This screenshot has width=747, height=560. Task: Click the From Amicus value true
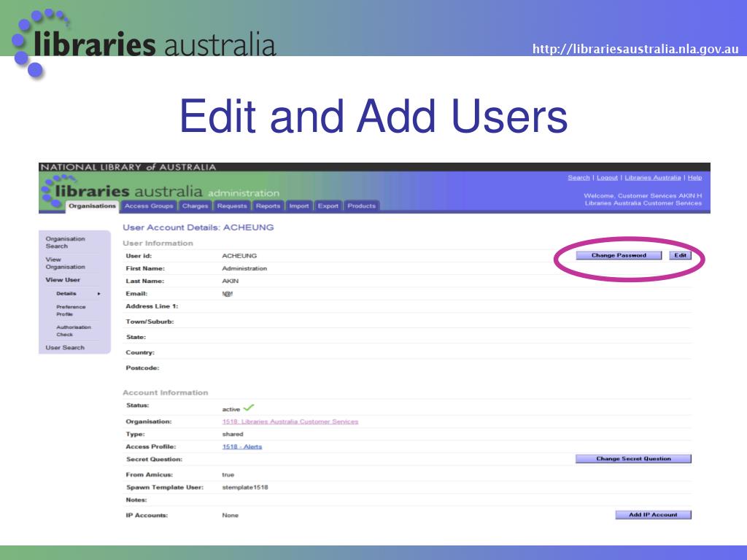click(228, 475)
